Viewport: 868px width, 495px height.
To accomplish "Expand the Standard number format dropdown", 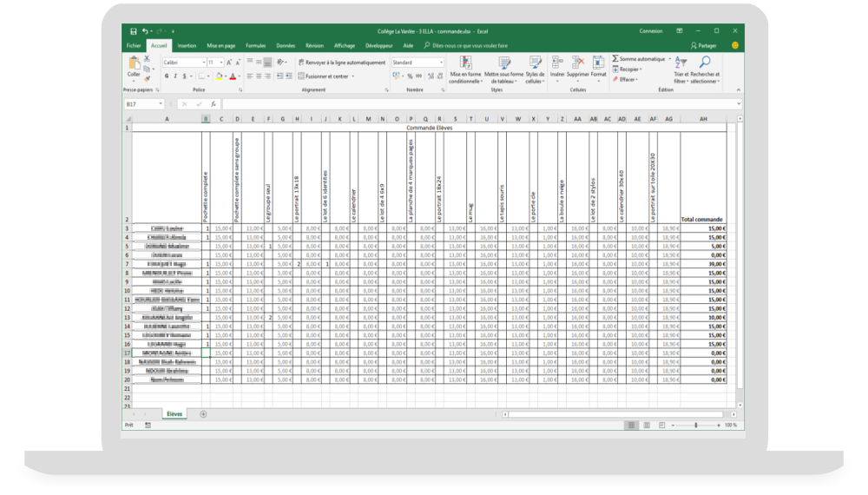I will point(441,63).
